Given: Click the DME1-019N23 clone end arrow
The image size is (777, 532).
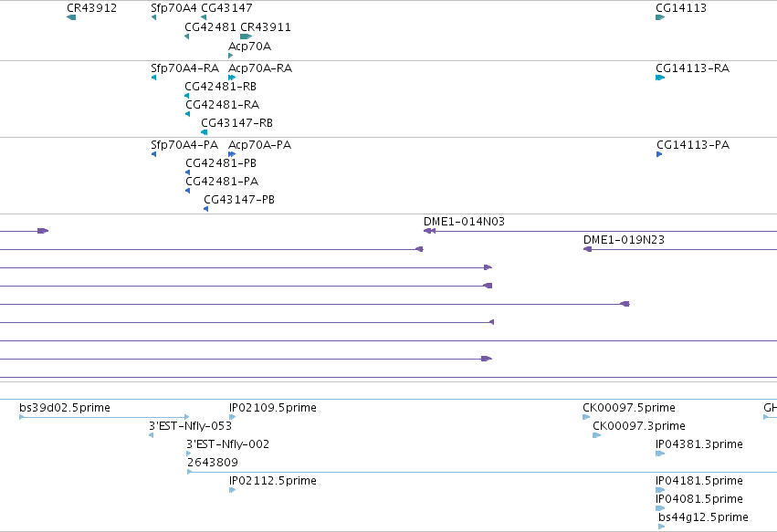Looking at the screenshot, I should [x=588, y=249].
